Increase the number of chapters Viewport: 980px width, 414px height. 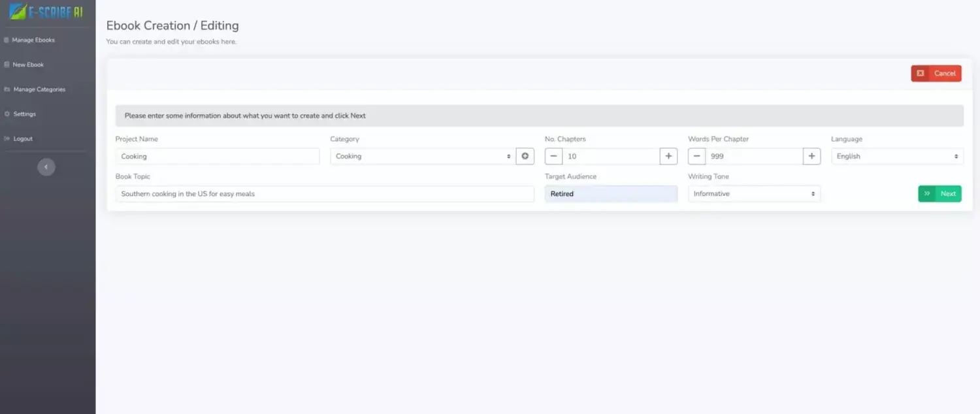pyautogui.click(x=668, y=156)
